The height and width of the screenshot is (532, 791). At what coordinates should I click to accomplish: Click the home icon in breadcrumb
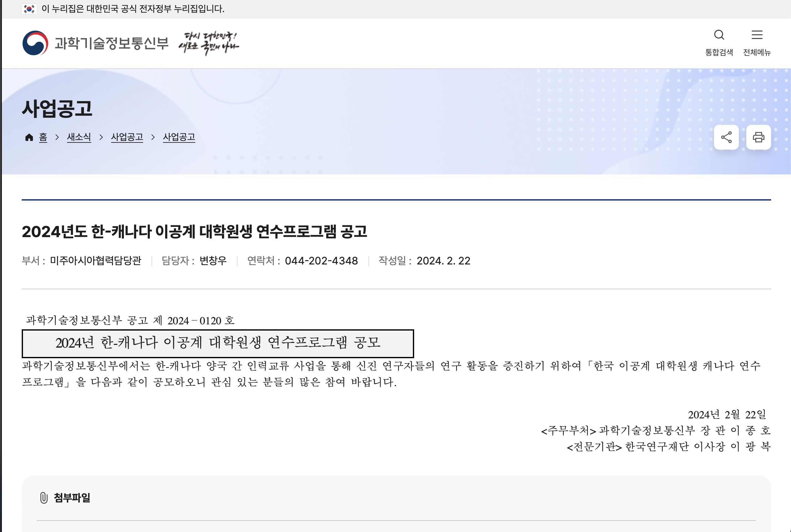[29, 137]
